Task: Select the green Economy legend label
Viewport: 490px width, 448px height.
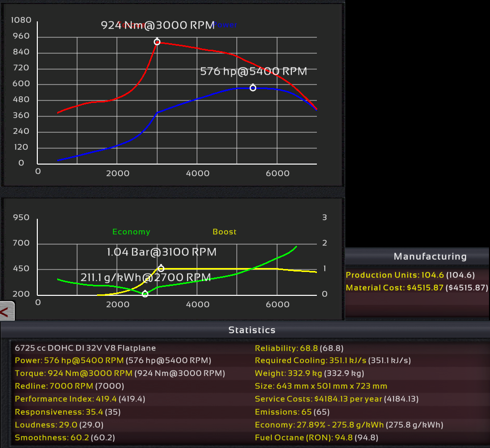Action: (131, 232)
